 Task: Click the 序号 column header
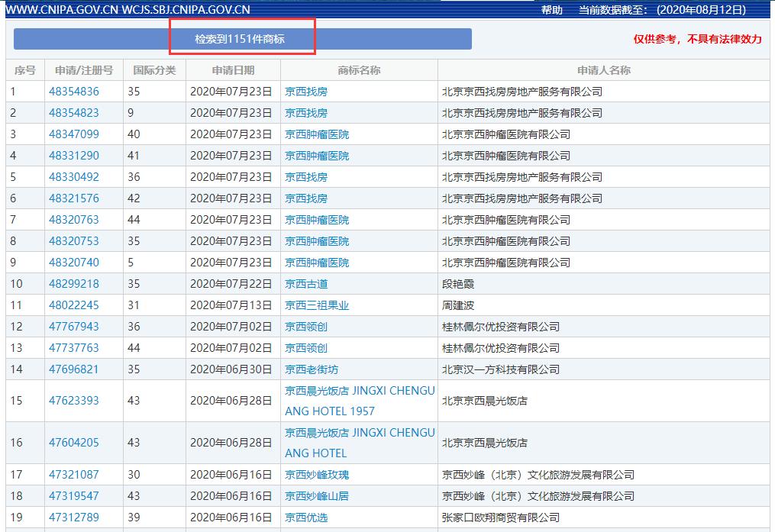pyautogui.click(x=24, y=70)
